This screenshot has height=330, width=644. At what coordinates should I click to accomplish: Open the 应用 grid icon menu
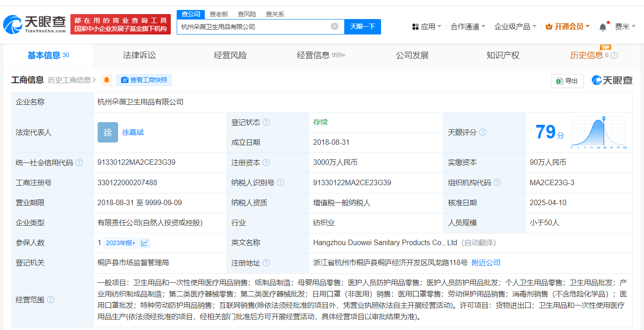click(415, 26)
